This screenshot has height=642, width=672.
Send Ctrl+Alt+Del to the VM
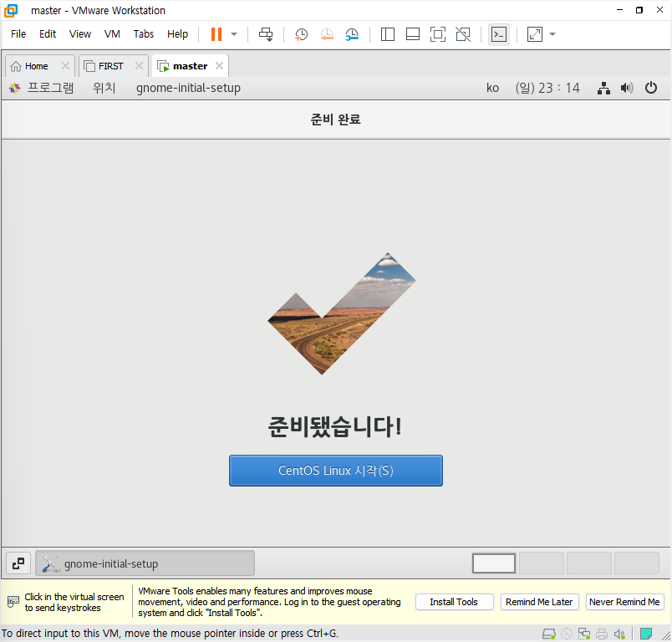pos(266,34)
